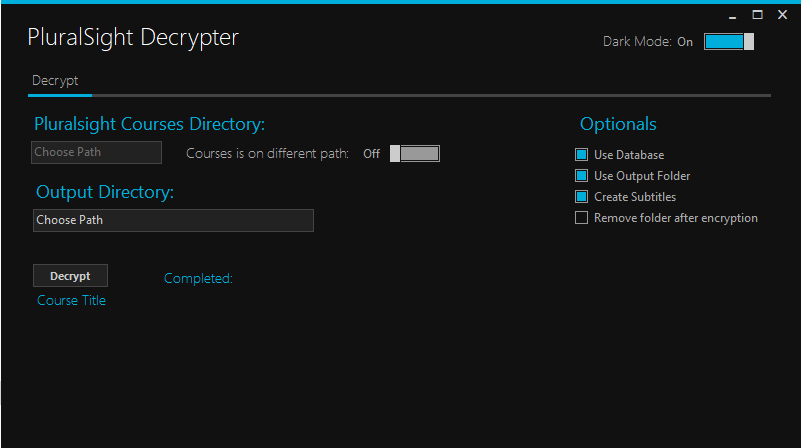This screenshot has width=801, height=448.
Task: Click the Output Directory Choose Path field
Action: (x=173, y=220)
